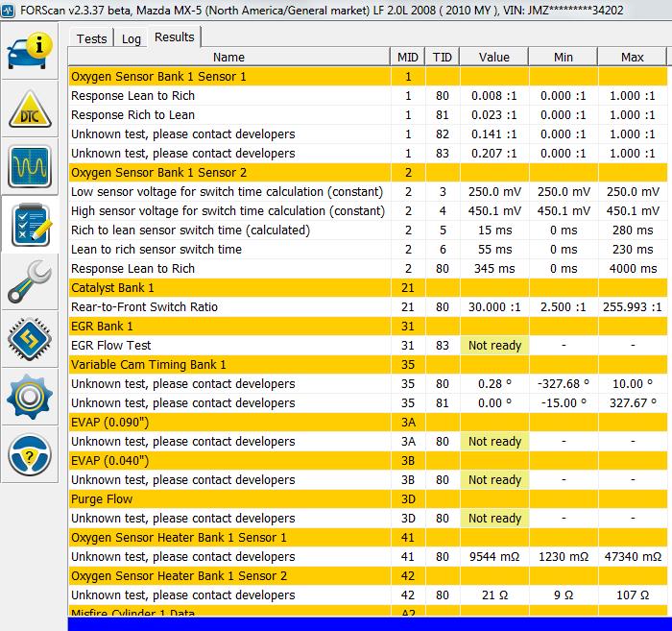Open the steering wheel help section
The height and width of the screenshot is (631, 672).
coord(30,454)
